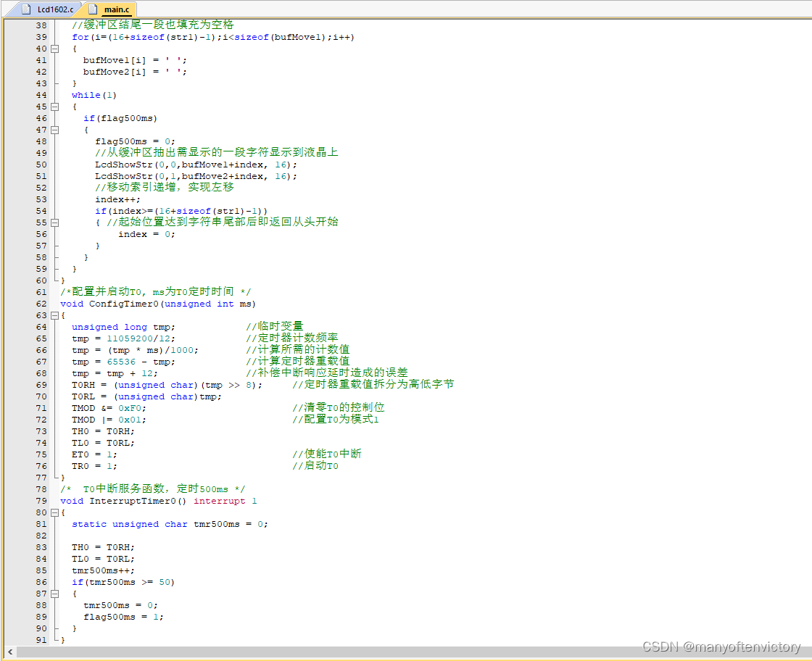Click 'LcdShowStr(0,0,bufMove1+index, 16);' line
The image size is (812, 661).
(x=196, y=165)
